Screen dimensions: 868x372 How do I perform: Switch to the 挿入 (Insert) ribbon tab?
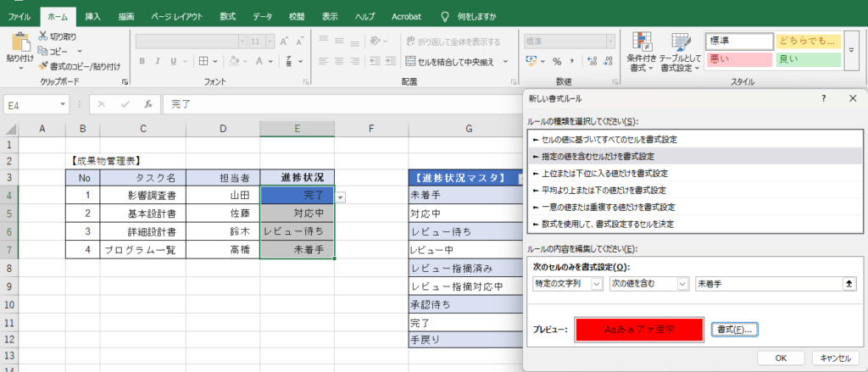coord(93,16)
